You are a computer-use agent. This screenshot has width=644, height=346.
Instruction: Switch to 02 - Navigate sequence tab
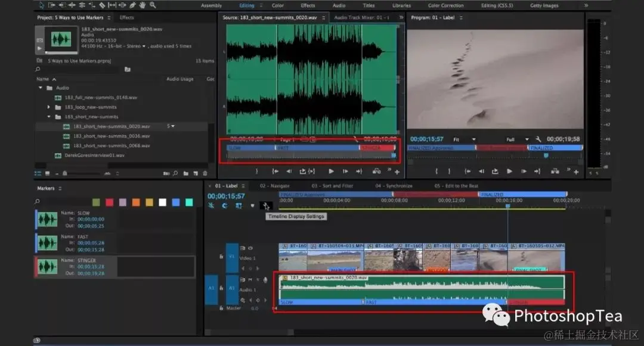(275, 186)
